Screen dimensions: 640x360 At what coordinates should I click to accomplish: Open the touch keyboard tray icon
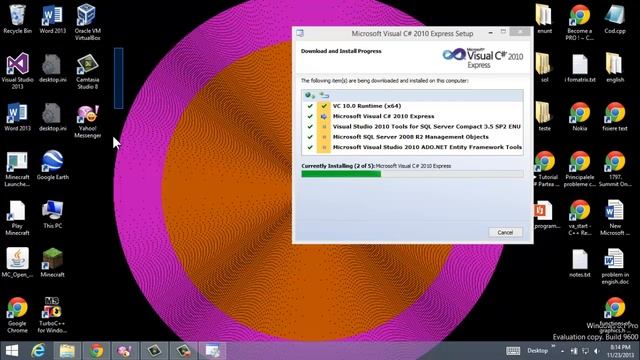point(513,351)
